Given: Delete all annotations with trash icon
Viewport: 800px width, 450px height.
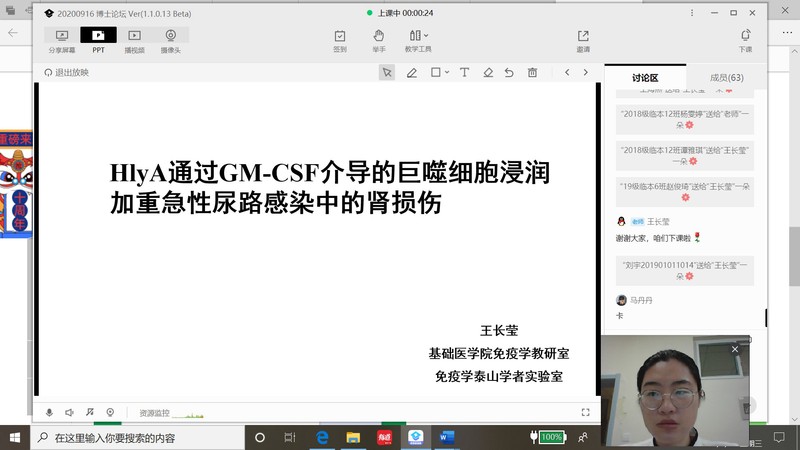Looking at the screenshot, I should (533, 73).
